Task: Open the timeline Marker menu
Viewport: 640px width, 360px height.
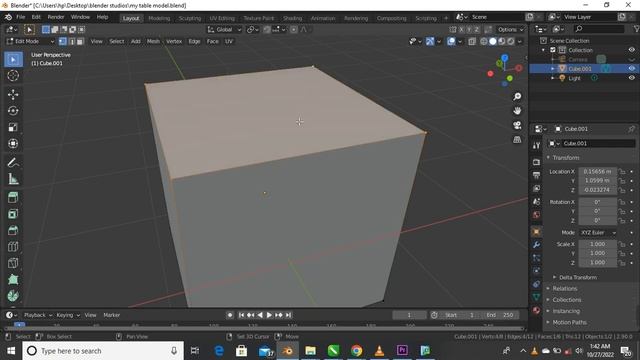Action: (x=111, y=315)
